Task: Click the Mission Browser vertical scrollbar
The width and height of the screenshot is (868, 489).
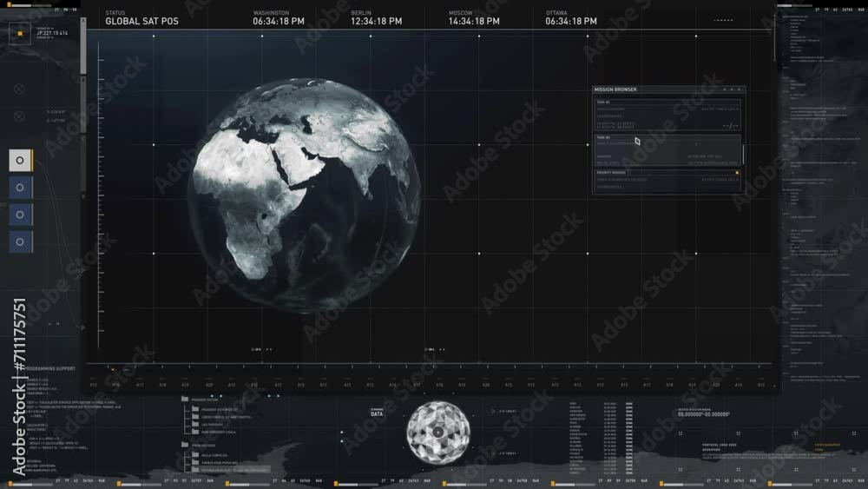Action: point(743,155)
